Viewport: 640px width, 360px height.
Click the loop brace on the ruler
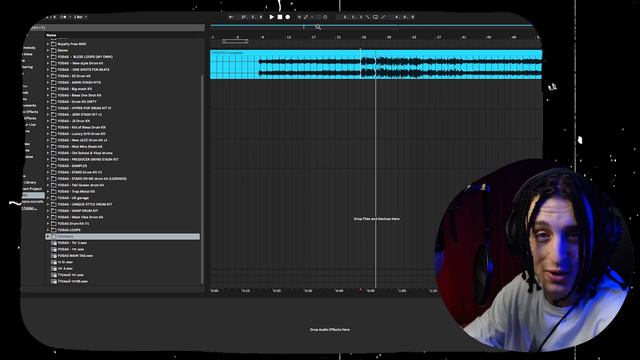[235, 41]
